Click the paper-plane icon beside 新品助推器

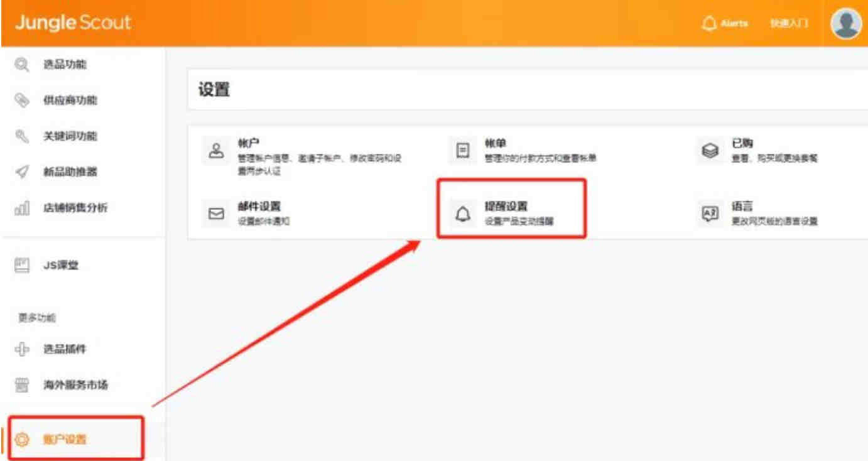[22, 172]
